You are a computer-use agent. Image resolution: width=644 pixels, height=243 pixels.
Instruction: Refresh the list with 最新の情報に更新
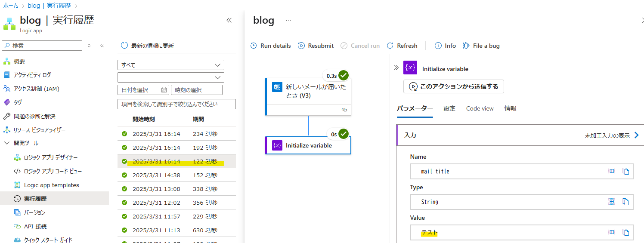[148, 46]
